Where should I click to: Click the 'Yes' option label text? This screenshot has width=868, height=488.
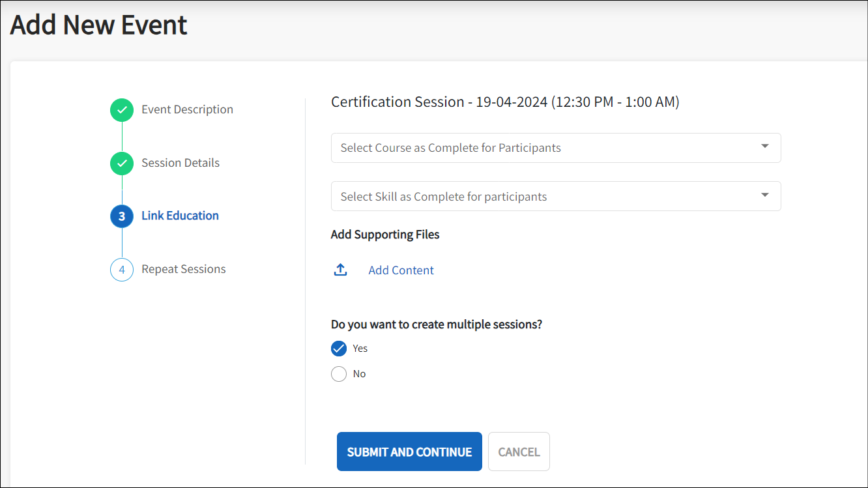360,349
